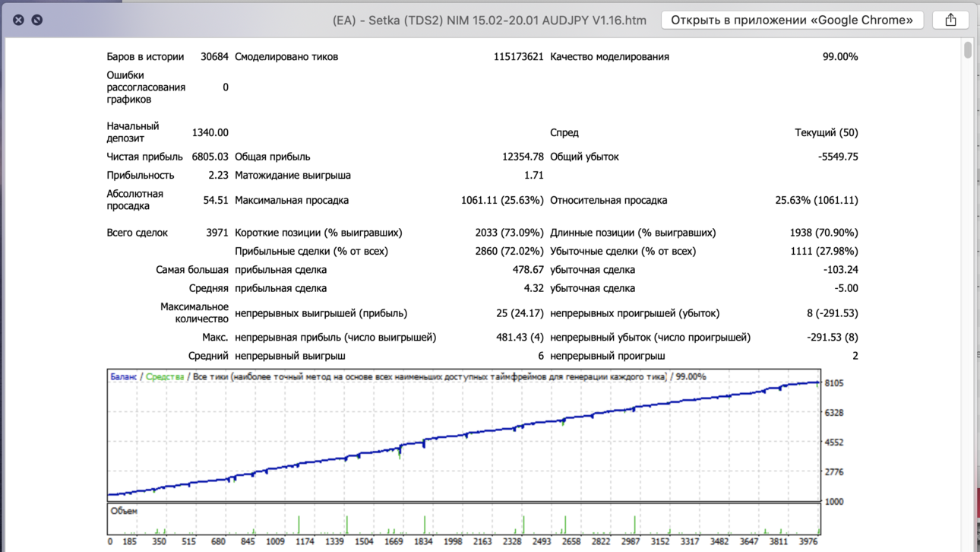The image size is (980, 552).
Task: Click the x-axis trade label 3976
Action: 808,542
